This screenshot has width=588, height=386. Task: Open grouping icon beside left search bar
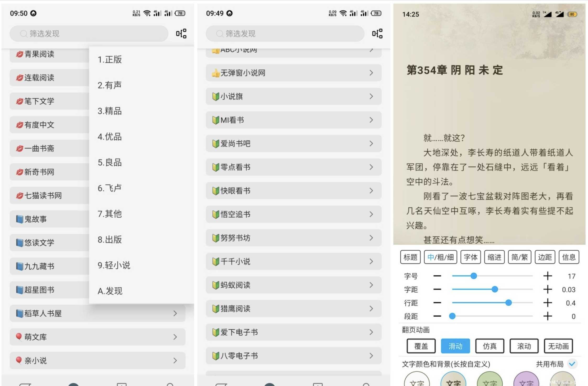pos(181,34)
